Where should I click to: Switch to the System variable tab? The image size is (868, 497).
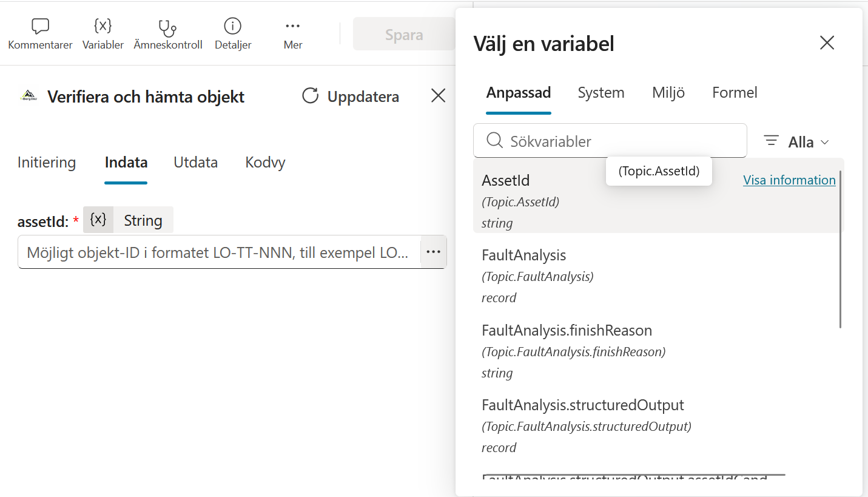click(601, 93)
